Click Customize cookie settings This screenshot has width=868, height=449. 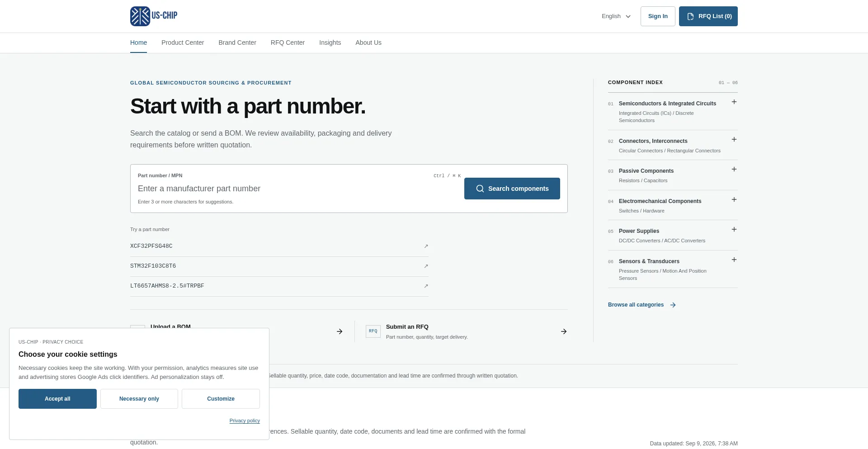tap(221, 399)
